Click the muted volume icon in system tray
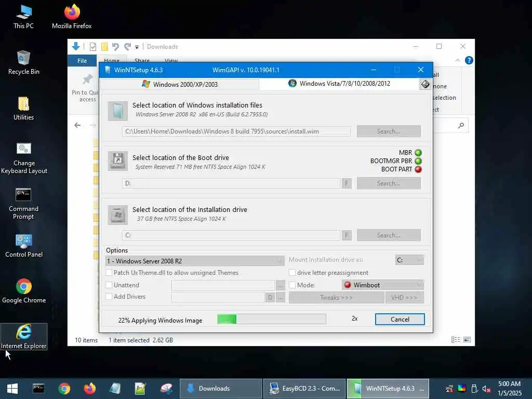Viewport: 532px width, 399px height. tap(486, 389)
